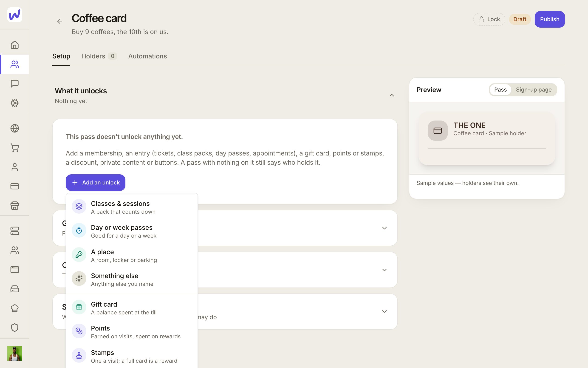Open the chat messages sidebar icon
This screenshot has height=368, width=588.
point(14,84)
